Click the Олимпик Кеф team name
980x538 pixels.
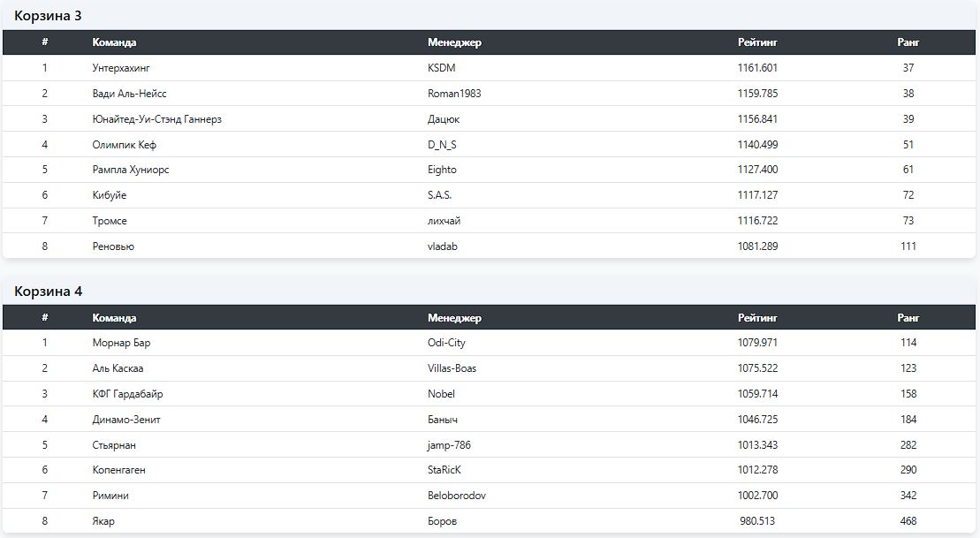click(124, 145)
